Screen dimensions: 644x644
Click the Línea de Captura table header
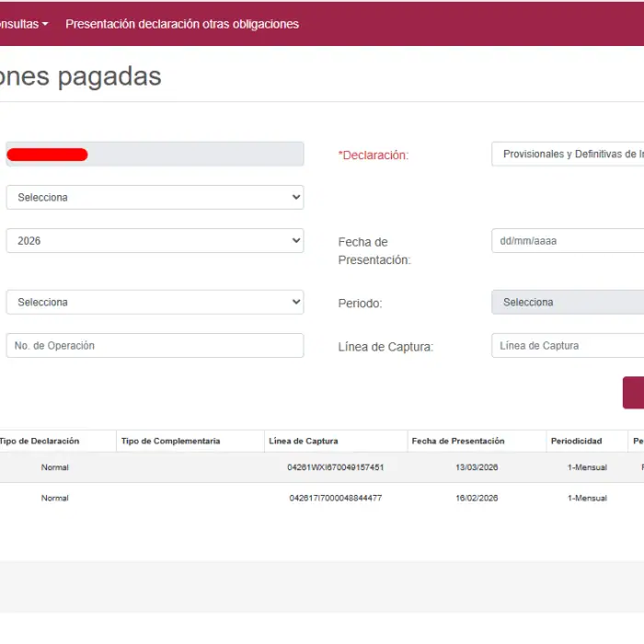pos(303,442)
